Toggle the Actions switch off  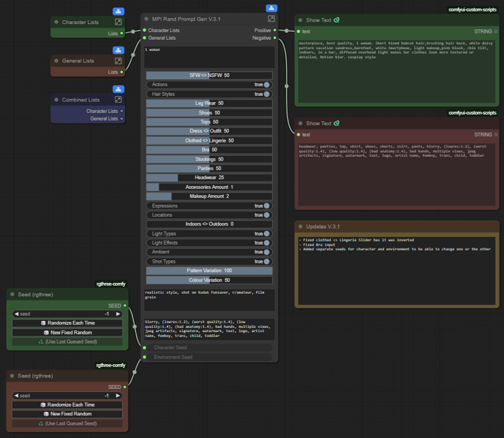click(x=267, y=84)
